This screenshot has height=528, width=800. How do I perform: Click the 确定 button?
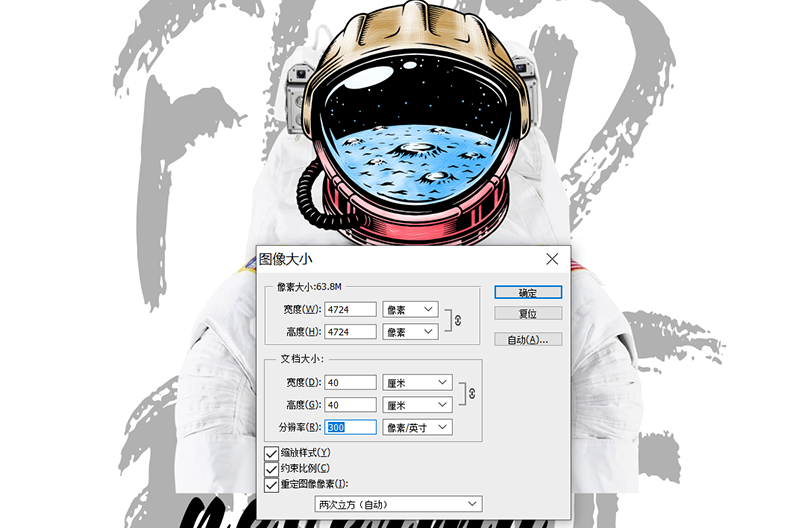pos(528,292)
